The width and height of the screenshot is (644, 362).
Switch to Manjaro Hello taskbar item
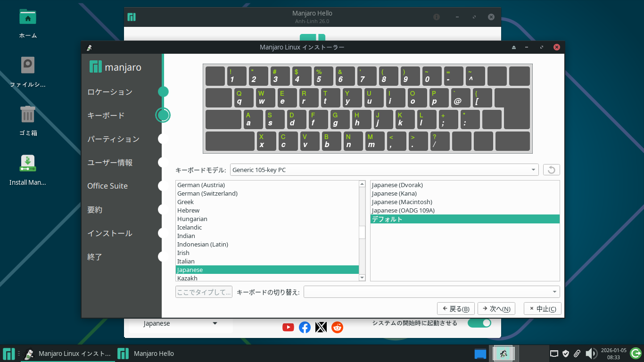[146, 354]
